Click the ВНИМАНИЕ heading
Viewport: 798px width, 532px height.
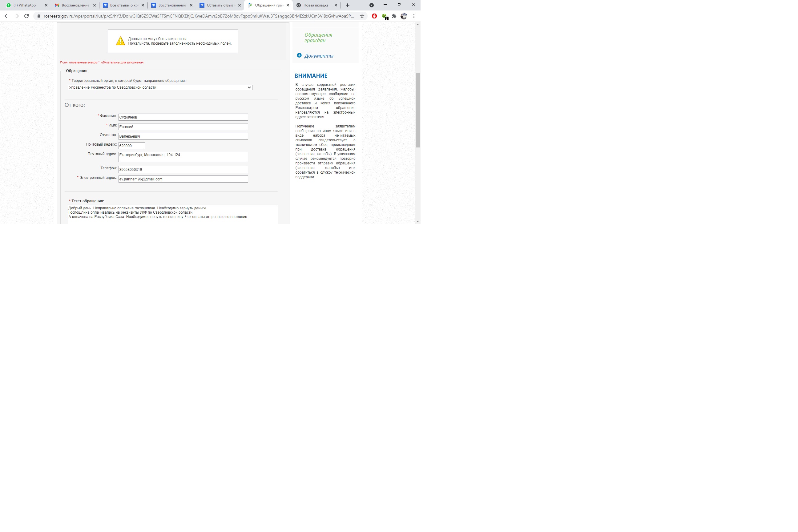(x=311, y=76)
